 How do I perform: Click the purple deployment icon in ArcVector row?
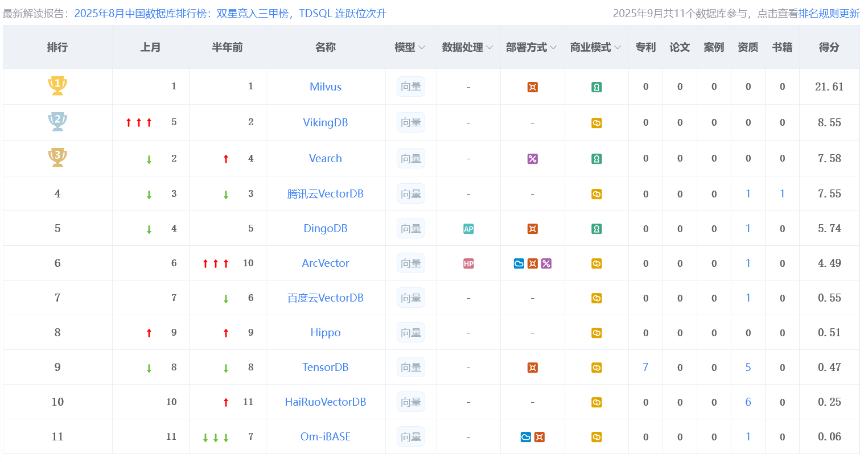546,263
